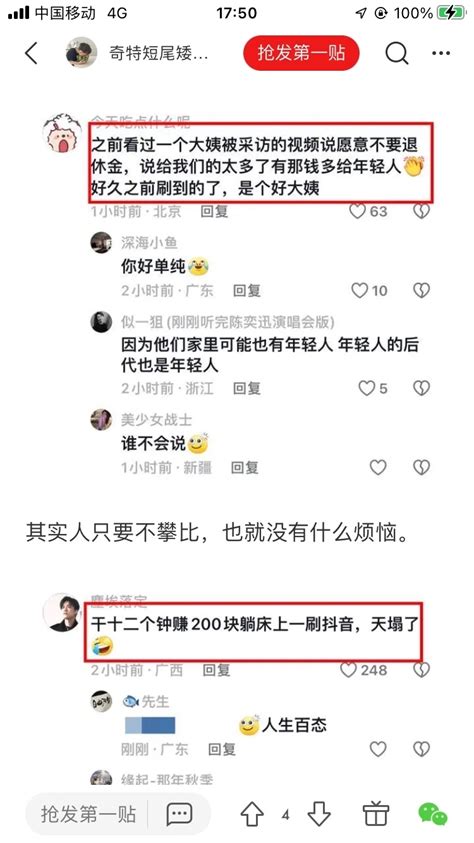The width and height of the screenshot is (474, 843).
Task: Tap the comment bubble icon in bottom bar
Action: point(179,815)
